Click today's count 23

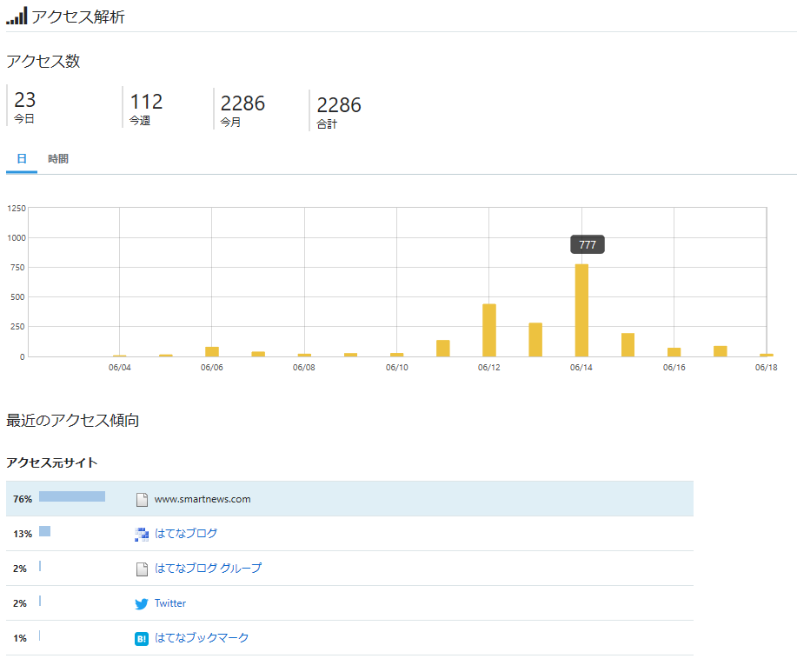[25, 100]
